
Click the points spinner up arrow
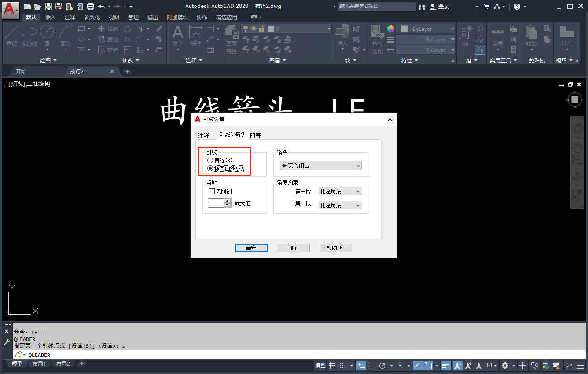click(228, 201)
